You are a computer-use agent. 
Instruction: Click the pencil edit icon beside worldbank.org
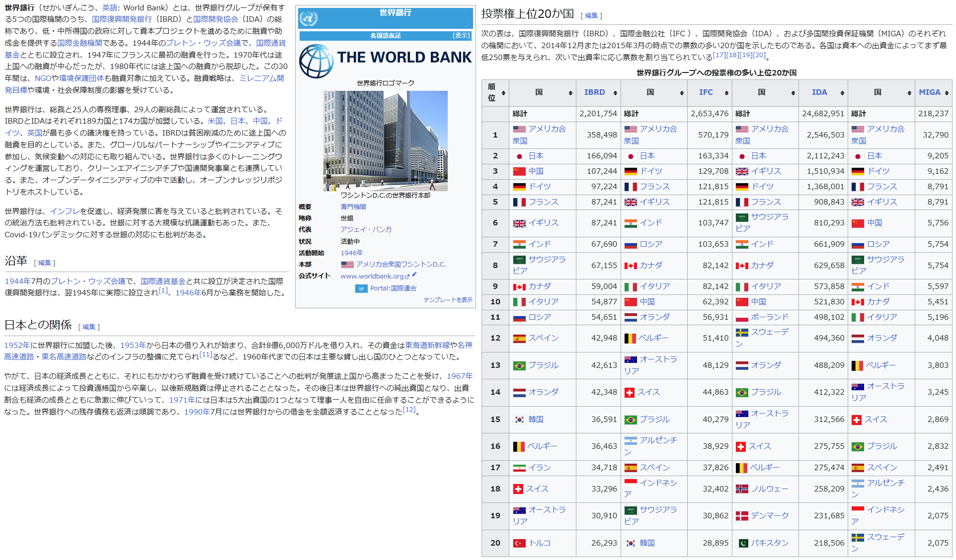coord(414,275)
